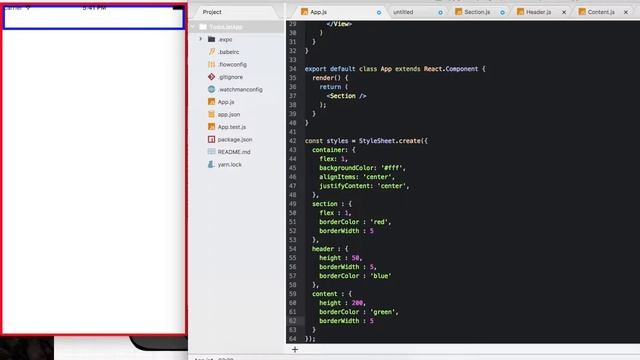This screenshot has height=360, width=640.
Task: Click the 'content : {' code line
Action: pyautogui.click(x=332, y=294)
